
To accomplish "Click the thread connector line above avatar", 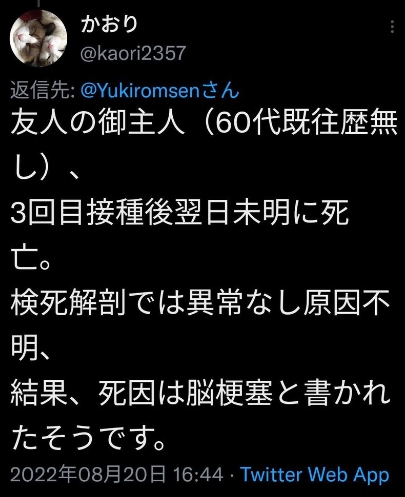I will 38,2.
